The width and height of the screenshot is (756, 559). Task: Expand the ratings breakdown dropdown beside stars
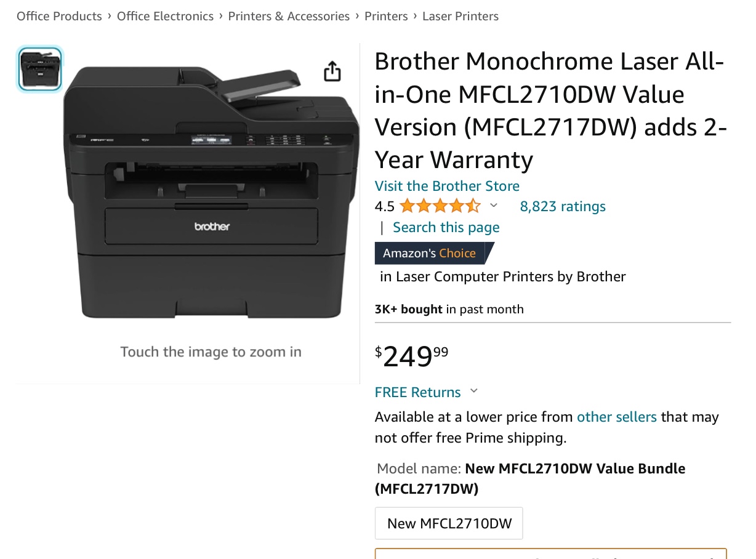pos(493,206)
